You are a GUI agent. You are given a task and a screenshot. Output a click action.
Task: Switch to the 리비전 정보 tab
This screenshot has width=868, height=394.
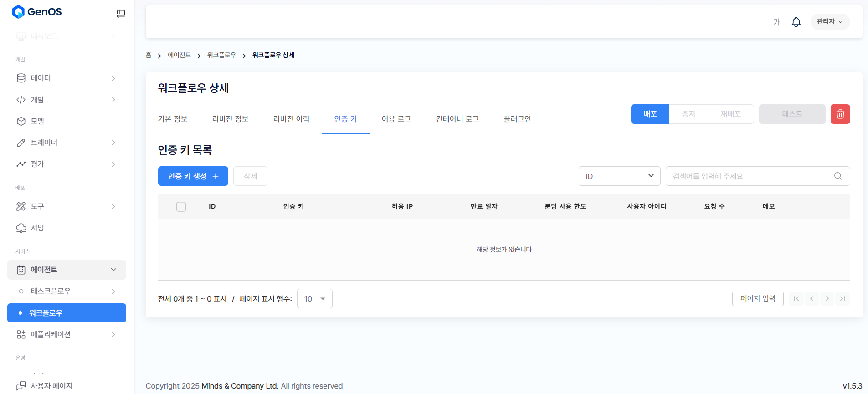230,119
